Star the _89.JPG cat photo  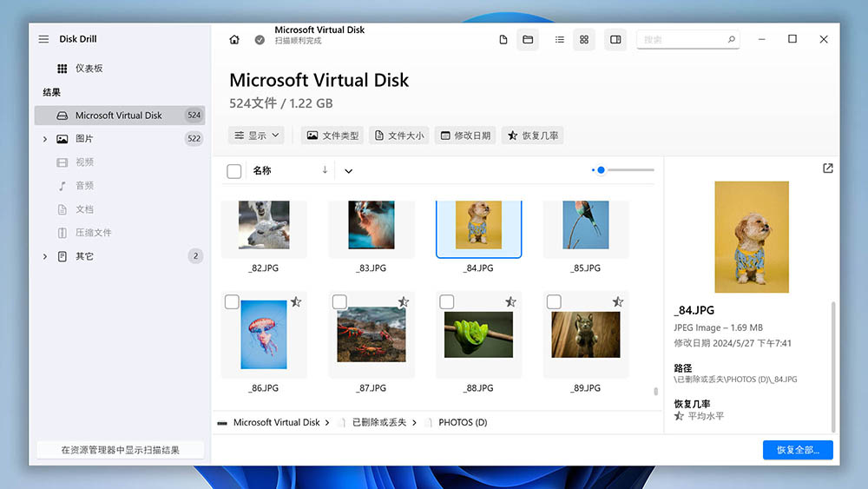pyautogui.click(x=618, y=301)
